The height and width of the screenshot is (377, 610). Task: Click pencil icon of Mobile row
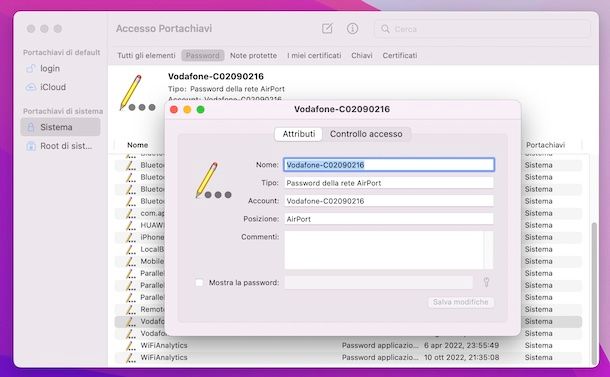[x=131, y=261]
